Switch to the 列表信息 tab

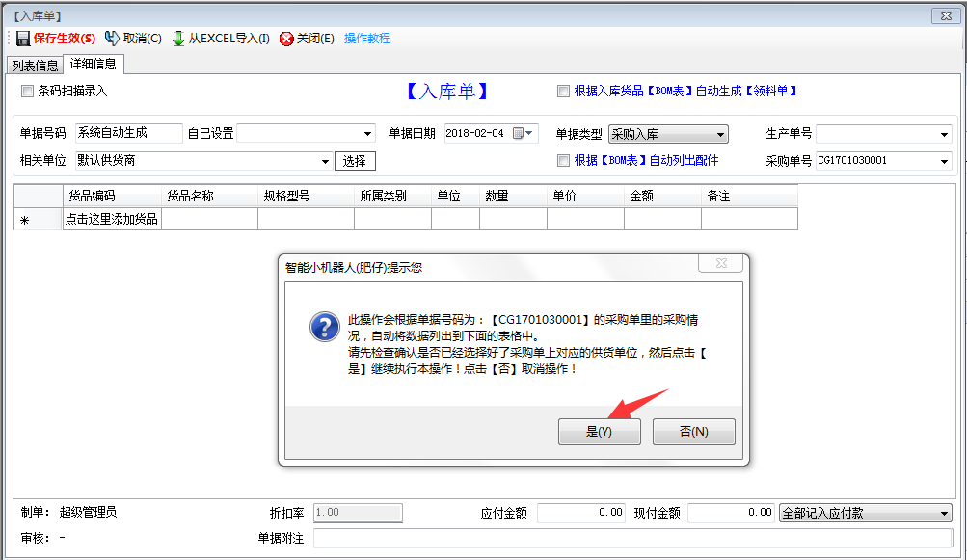pos(35,66)
